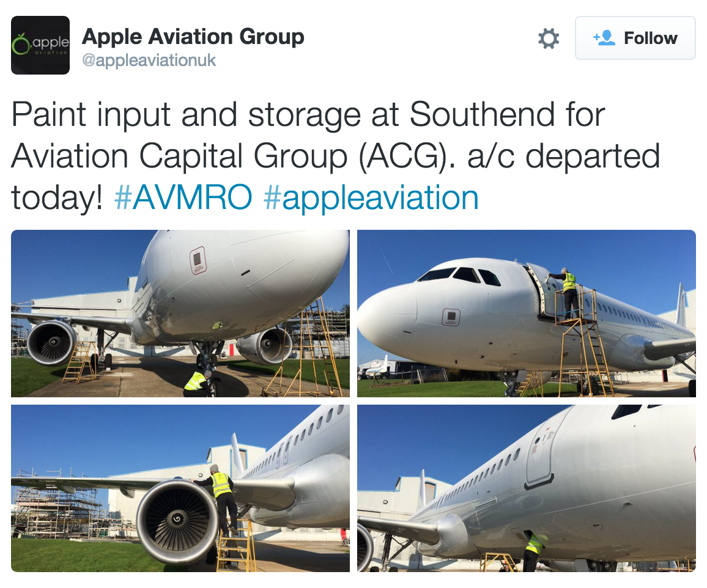Click the tweet text about Southend storage
This screenshot has height=588, width=707.
tap(336, 156)
